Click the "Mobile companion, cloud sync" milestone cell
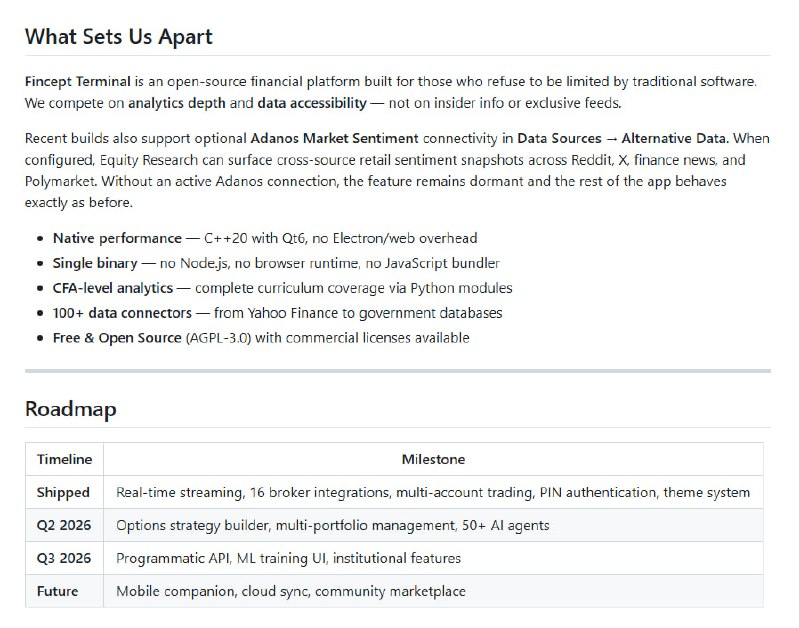Viewport: 800px width, 628px height. point(290,591)
